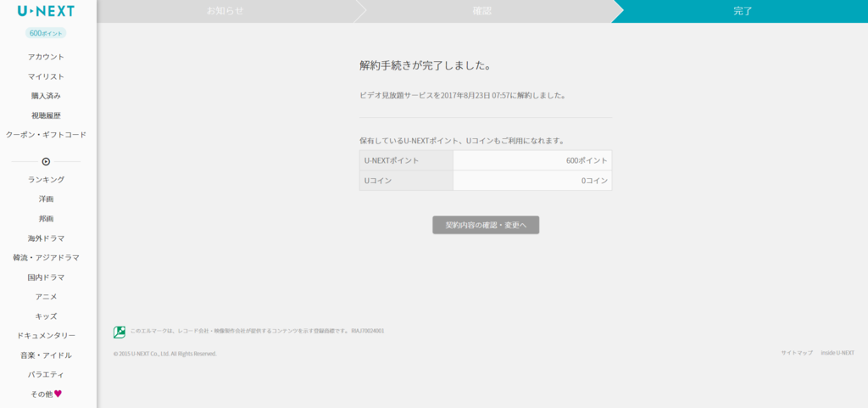Open アカウント in the sidebar
The width and height of the screenshot is (868, 408).
click(46, 57)
